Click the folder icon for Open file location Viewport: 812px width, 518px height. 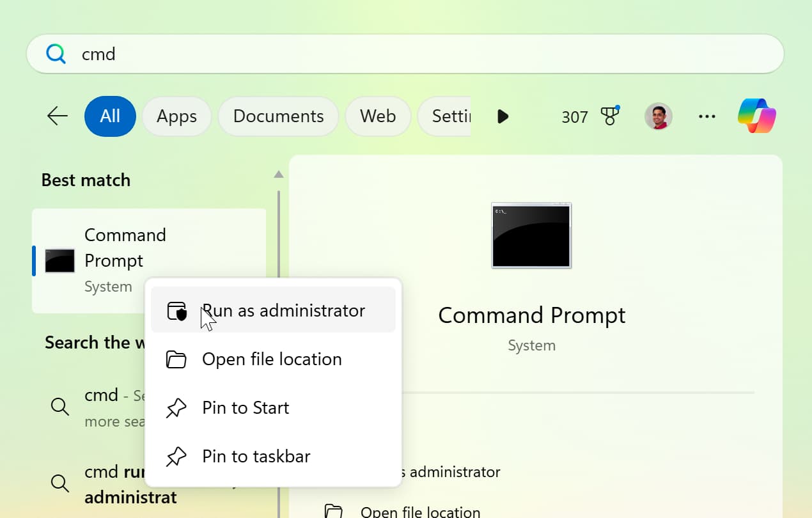pos(176,359)
